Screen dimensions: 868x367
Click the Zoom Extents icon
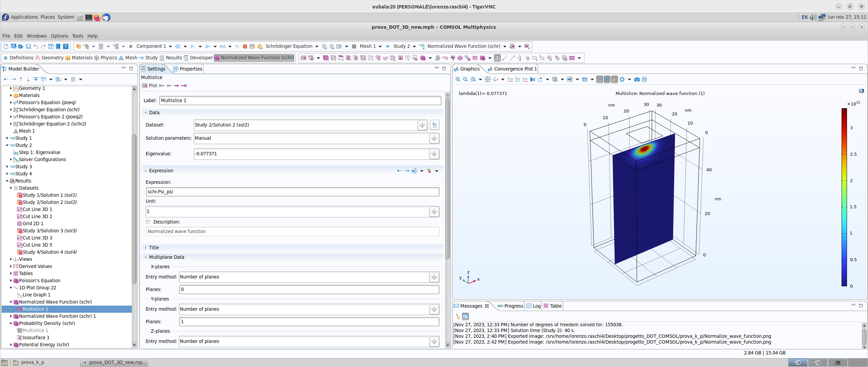tap(488, 79)
